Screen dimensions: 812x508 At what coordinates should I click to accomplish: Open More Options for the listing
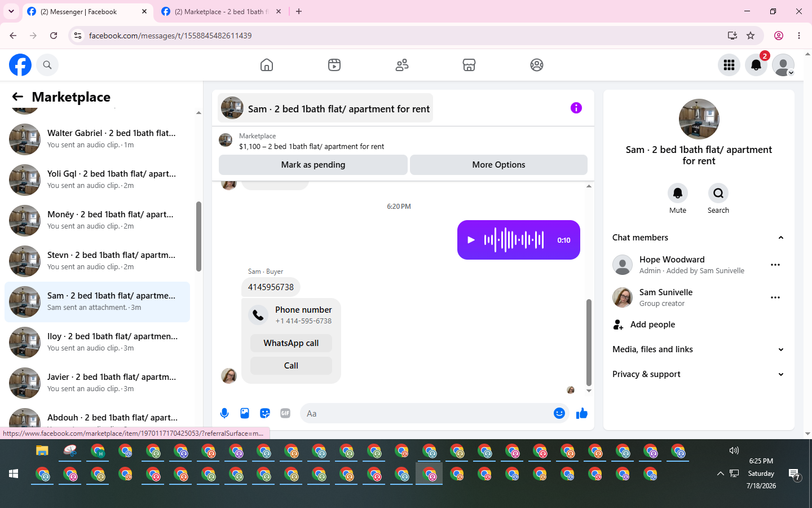[x=498, y=165]
